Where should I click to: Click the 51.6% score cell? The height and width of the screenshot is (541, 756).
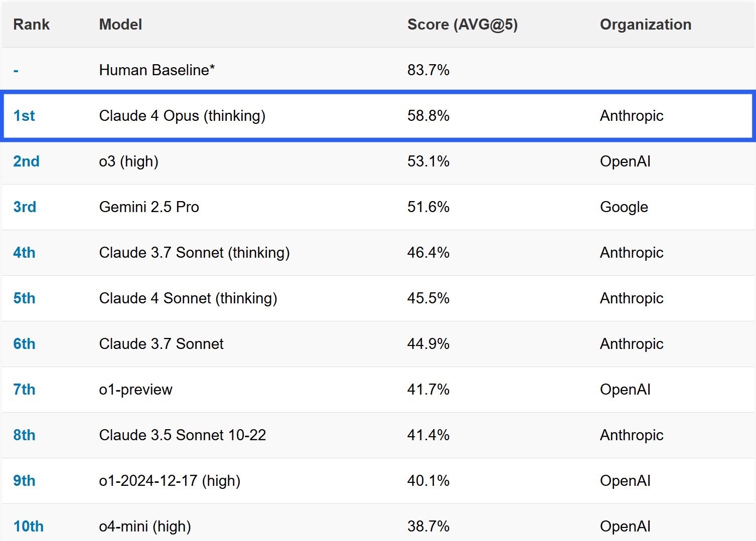point(428,207)
